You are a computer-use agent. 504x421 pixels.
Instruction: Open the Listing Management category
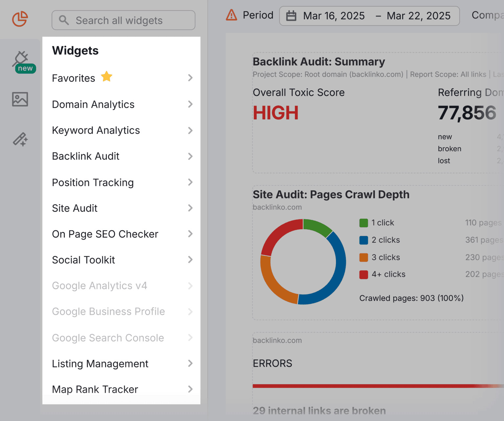point(100,364)
